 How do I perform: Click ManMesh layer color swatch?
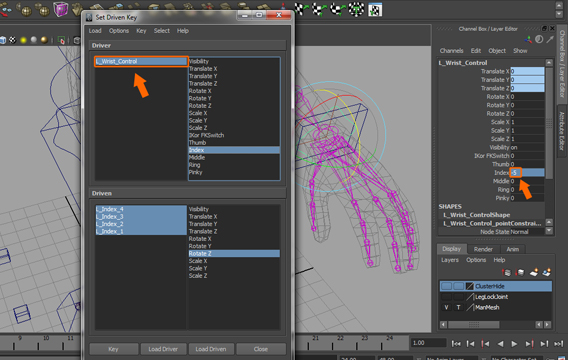point(469,307)
